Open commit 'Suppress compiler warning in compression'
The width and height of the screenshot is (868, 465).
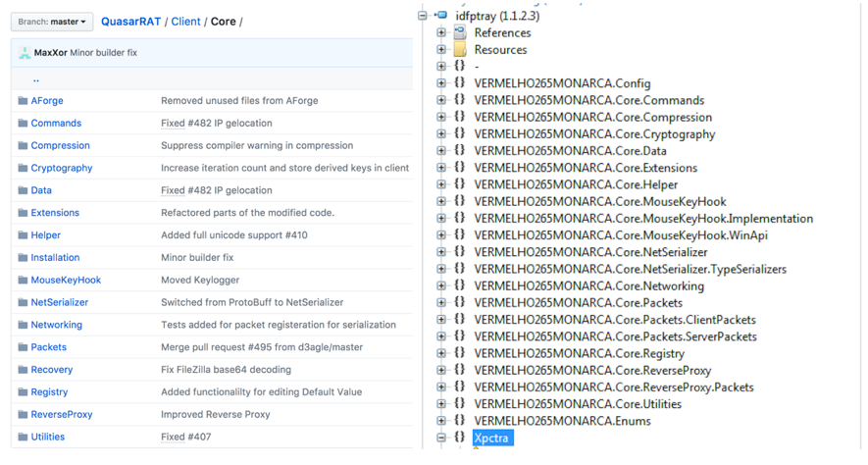(257, 145)
